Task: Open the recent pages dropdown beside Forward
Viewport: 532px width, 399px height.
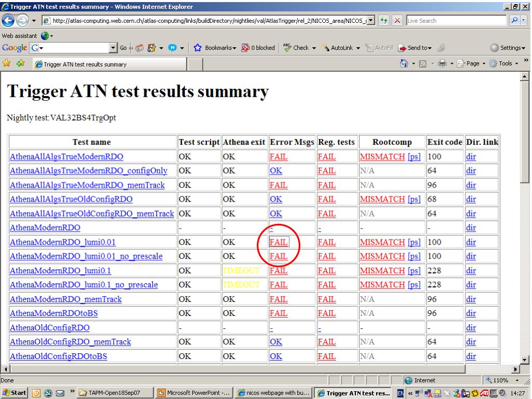Action: point(34,21)
